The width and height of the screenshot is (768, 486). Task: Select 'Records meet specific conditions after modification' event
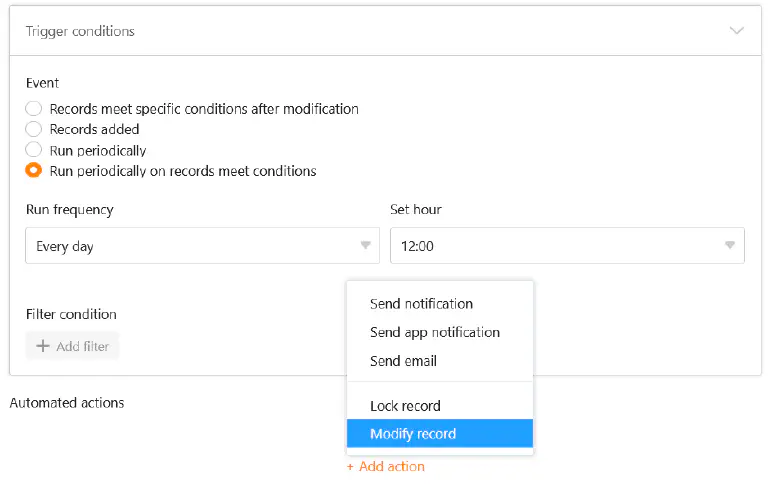(x=33, y=108)
